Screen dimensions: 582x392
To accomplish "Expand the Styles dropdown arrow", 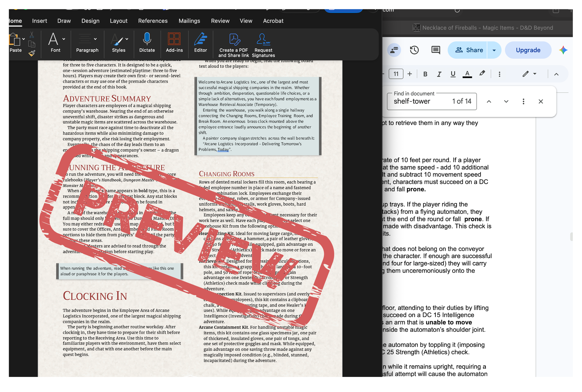I will click(x=127, y=39).
